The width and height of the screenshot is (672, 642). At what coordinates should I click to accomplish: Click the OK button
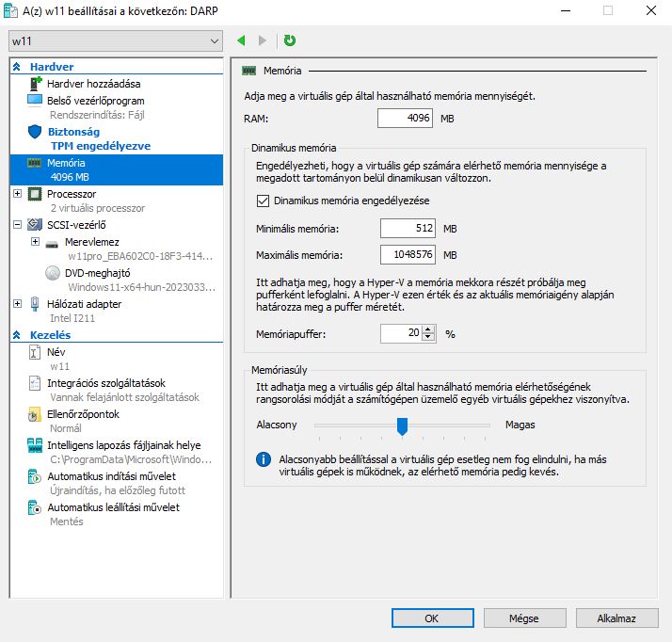[x=431, y=618]
